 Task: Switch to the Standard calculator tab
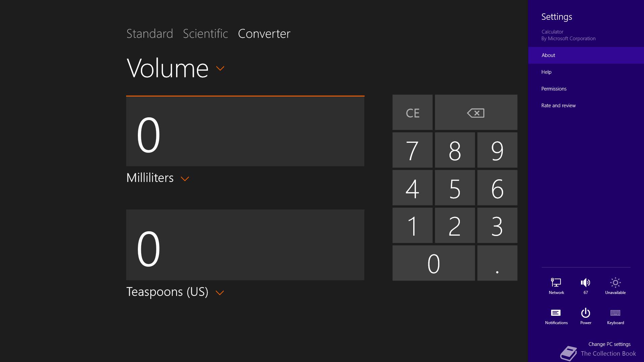pos(150,34)
